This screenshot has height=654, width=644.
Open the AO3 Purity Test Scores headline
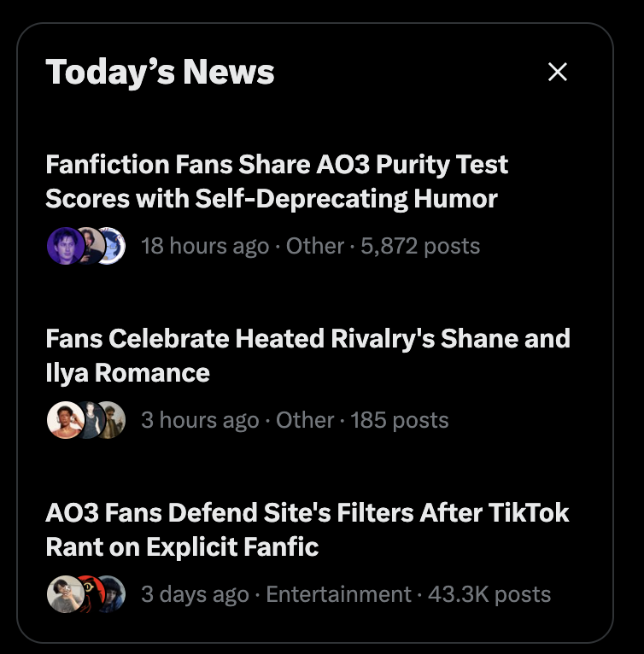[x=277, y=181]
